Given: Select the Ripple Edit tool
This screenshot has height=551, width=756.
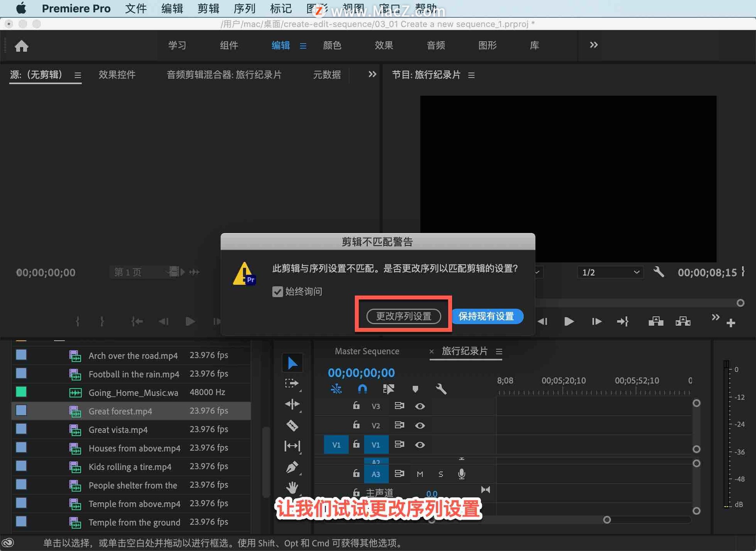Looking at the screenshot, I should [292, 404].
